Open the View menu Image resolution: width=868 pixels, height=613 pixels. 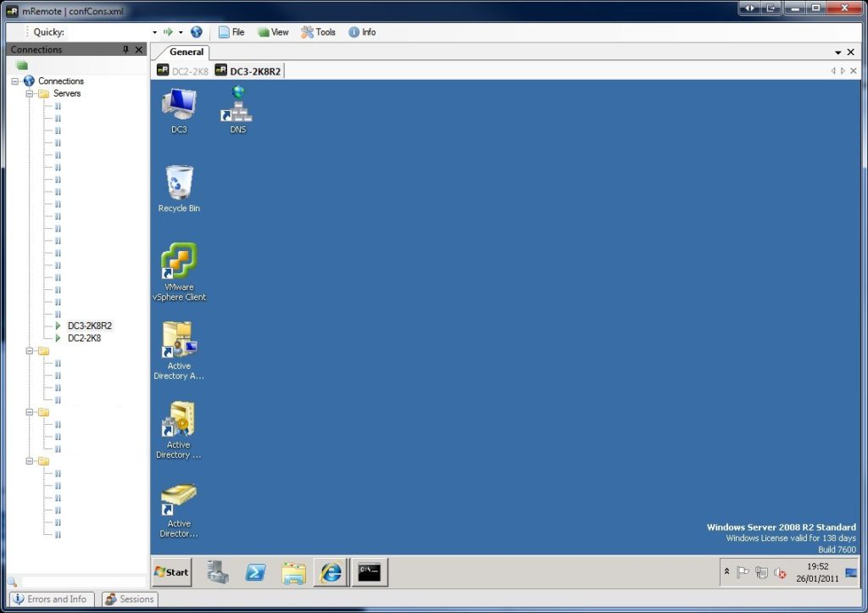273,32
